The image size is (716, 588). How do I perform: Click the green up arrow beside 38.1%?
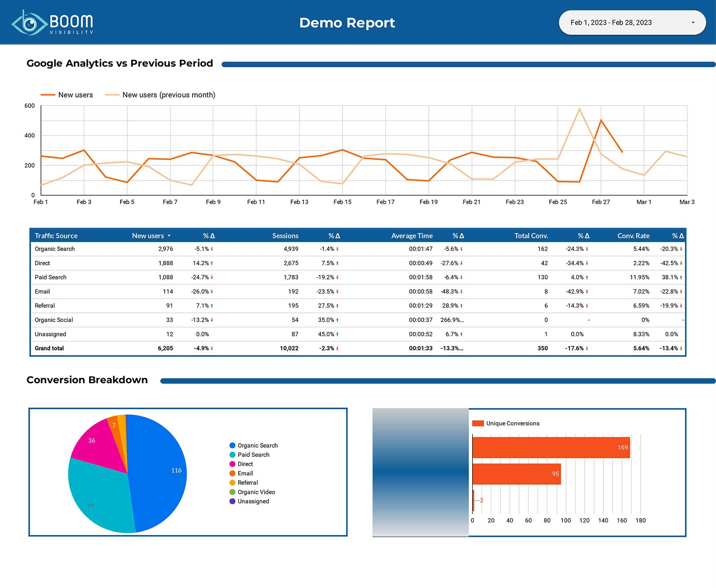pyautogui.click(x=681, y=277)
